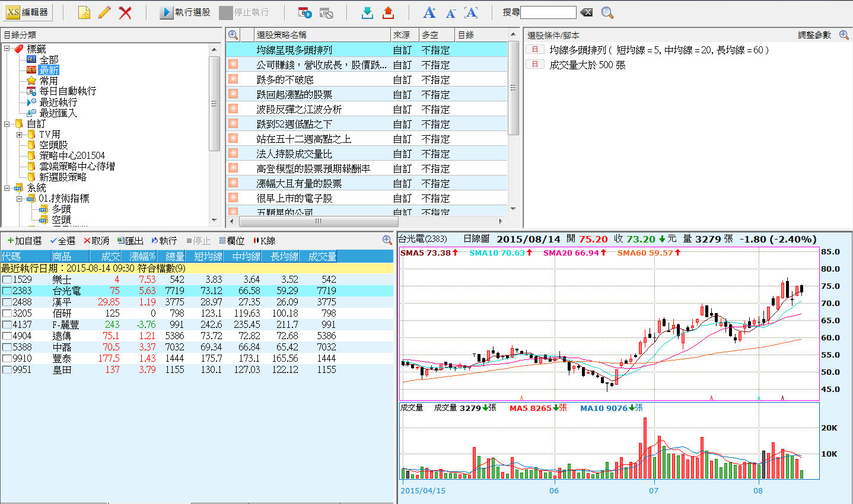This screenshot has width=853, height=504.
Task: Increase font size with A+ icon
Action: pyautogui.click(x=429, y=12)
